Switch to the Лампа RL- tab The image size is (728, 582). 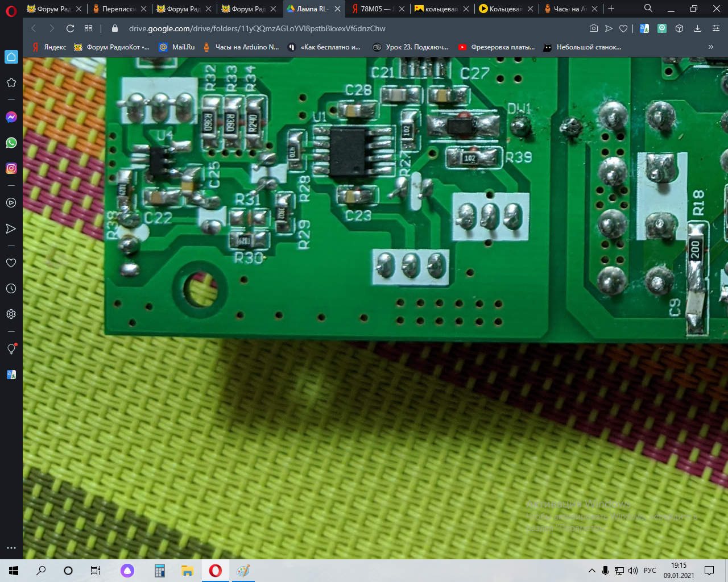click(x=313, y=9)
